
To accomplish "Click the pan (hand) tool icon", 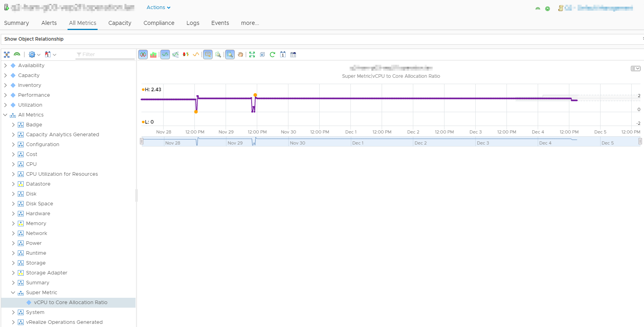I will (x=240, y=54).
